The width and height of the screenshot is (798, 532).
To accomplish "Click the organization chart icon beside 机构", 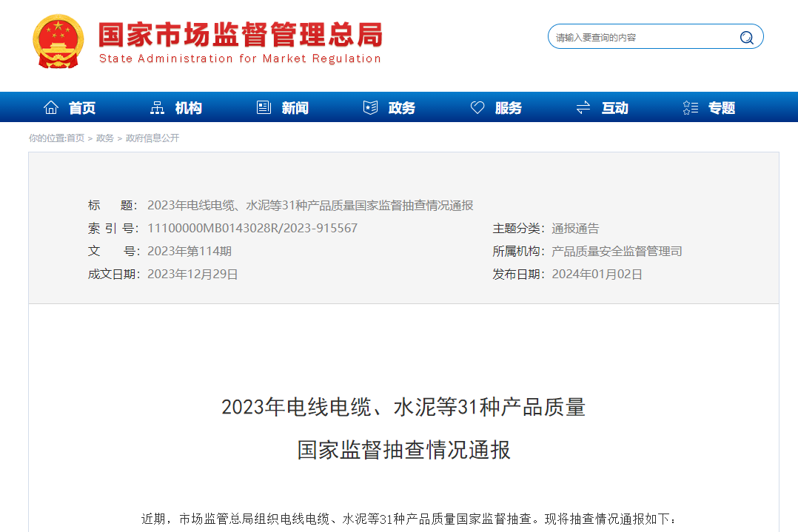I will (x=157, y=108).
